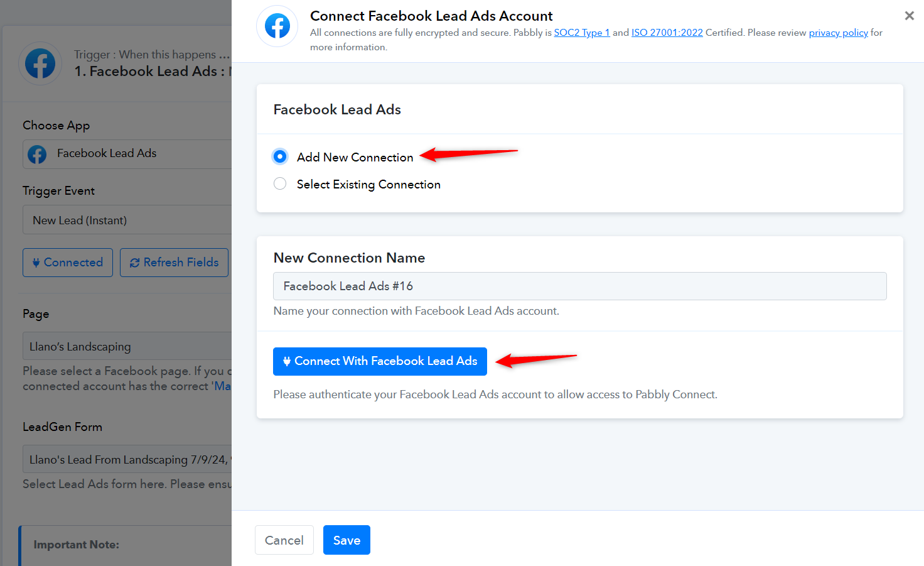Click the Important Note heading
This screenshot has width=924, height=566.
76,545
